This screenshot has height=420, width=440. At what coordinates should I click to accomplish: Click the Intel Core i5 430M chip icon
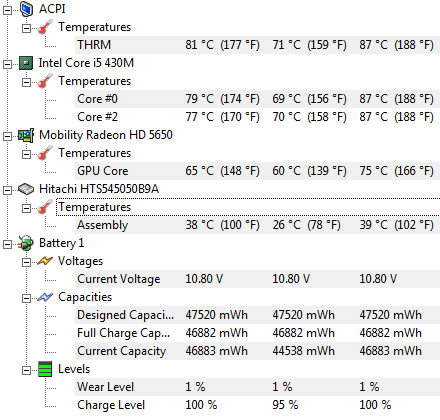[26, 63]
